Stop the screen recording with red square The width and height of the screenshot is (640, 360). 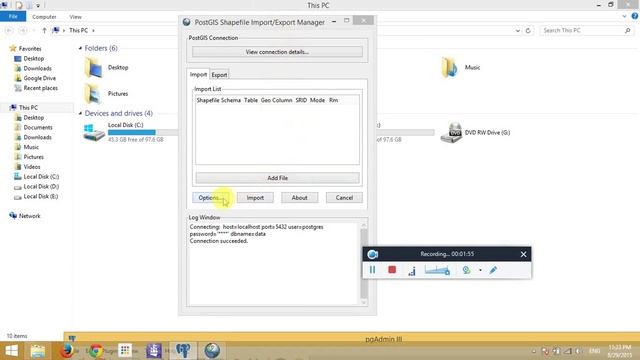(x=392, y=270)
